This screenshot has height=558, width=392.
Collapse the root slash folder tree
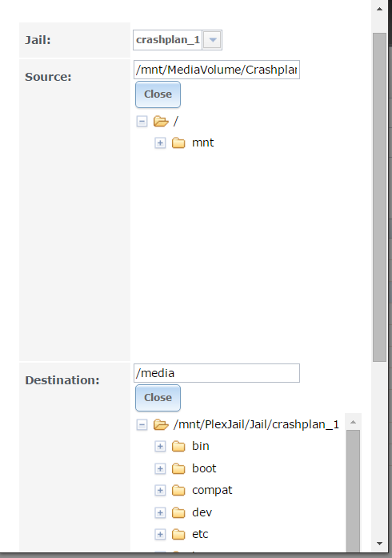point(142,122)
